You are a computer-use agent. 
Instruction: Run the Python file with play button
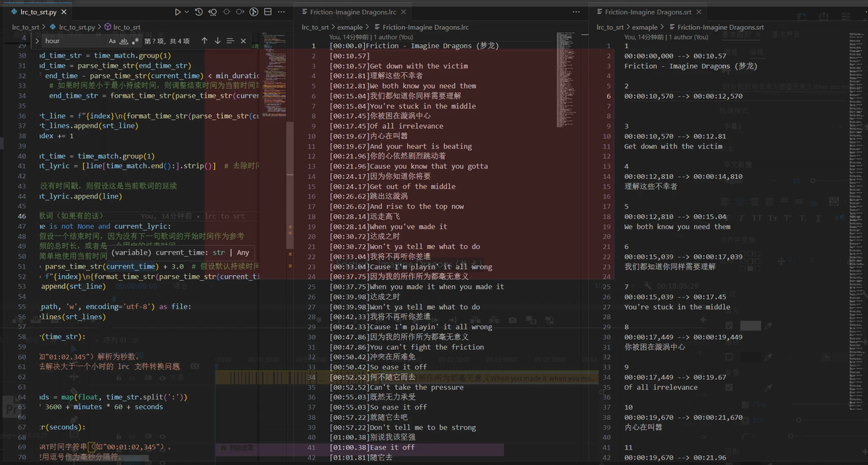pyautogui.click(x=177, y=12)
